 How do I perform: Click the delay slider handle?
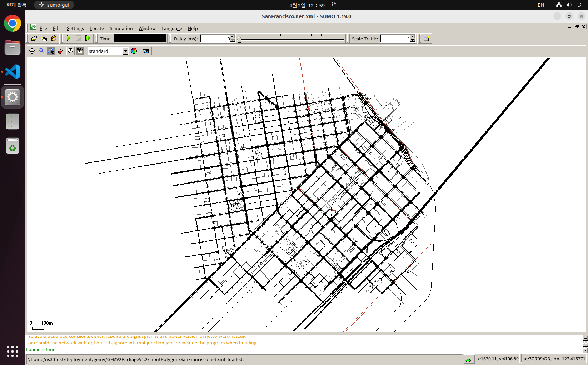pos(240,39)
